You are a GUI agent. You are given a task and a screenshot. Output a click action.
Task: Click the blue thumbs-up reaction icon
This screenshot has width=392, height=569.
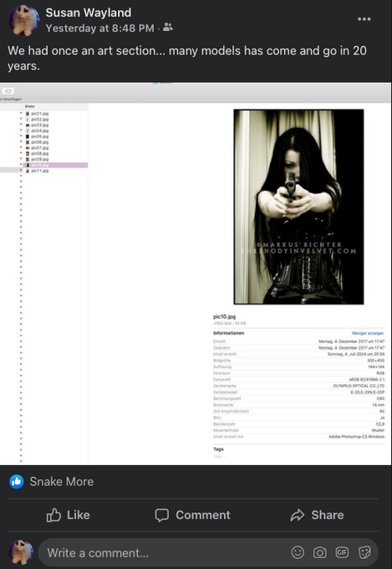point(17,481)
